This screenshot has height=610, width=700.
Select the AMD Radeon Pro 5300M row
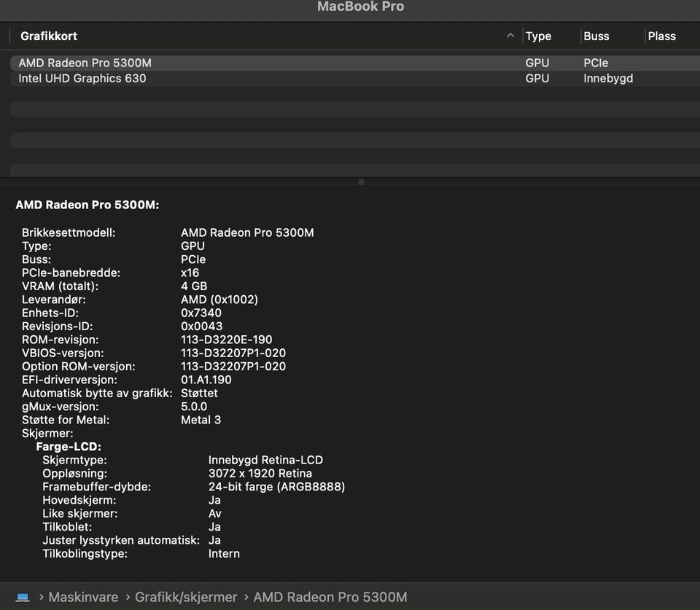pyautogui.click(x=85, y=63)
